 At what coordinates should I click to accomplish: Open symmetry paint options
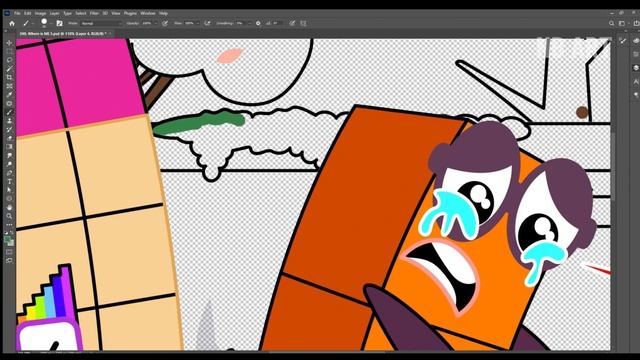[x=303, y=23]
